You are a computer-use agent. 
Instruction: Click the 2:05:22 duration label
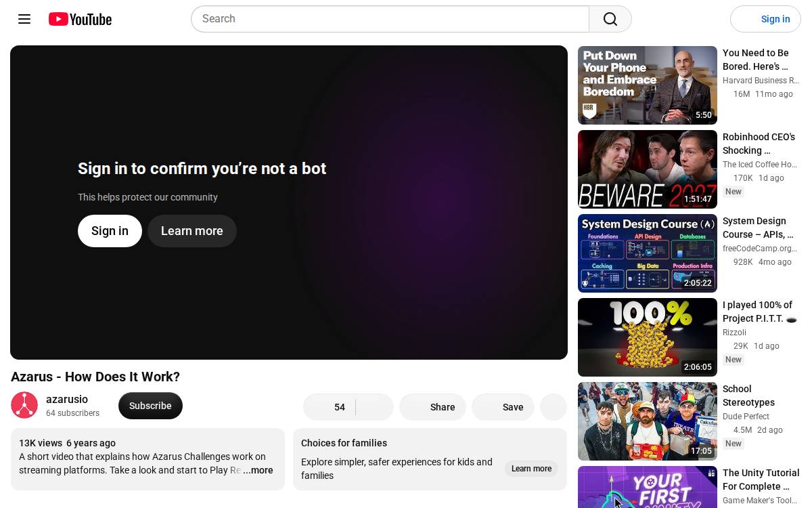(698, 283)
